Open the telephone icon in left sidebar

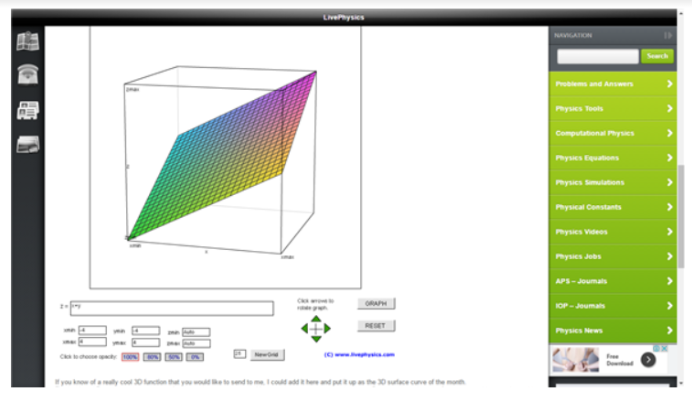(x=28, y=74)
